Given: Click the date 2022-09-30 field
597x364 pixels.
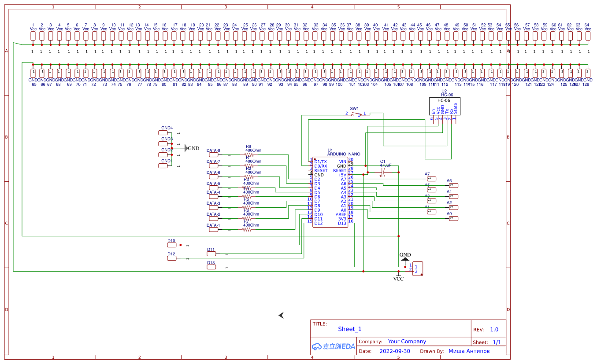Looking at the screenshot, I should pyautogui.click(x=394, y=351).
